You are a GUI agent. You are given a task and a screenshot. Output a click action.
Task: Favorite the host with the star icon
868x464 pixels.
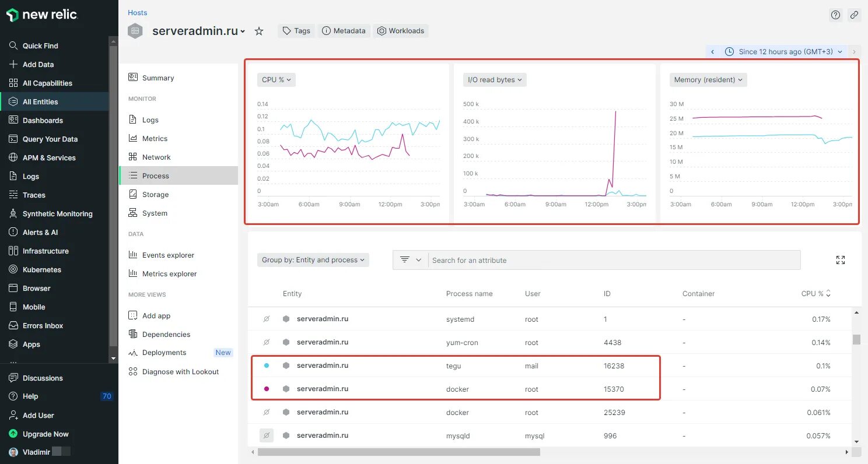click(259, 31)
